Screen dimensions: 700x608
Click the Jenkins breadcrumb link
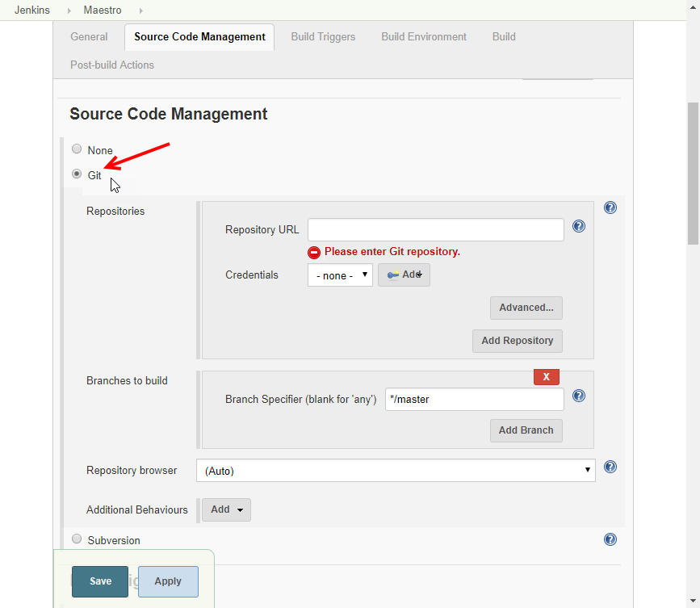32,10
